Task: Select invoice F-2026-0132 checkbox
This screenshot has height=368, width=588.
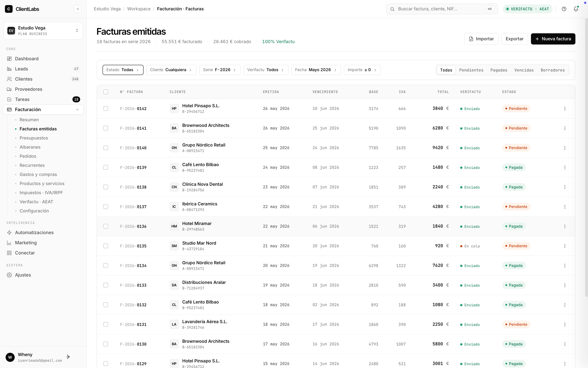Action: [x=106, y=305]
